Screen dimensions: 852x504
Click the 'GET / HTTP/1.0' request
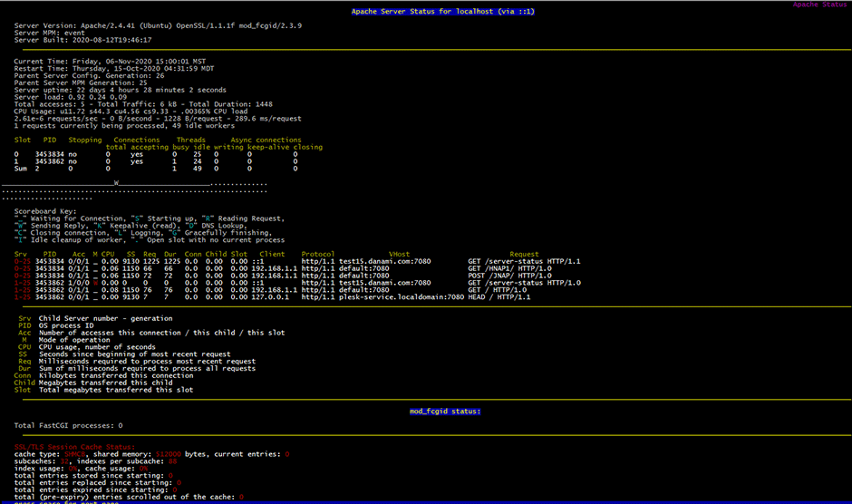498,289
